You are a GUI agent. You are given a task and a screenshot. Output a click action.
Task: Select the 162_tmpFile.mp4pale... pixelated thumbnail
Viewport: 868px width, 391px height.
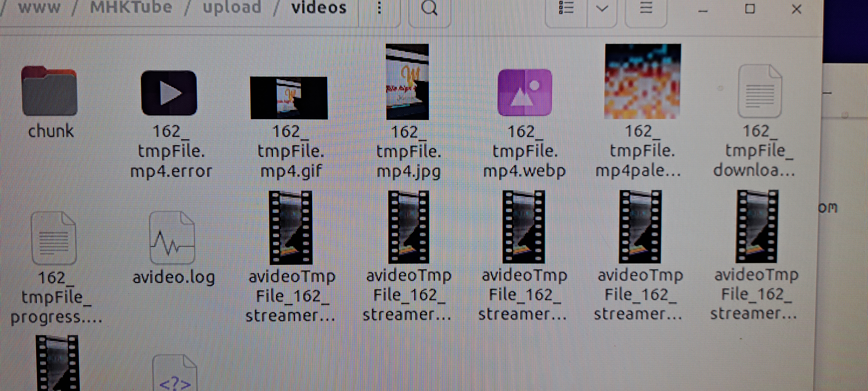coord(643,81)
